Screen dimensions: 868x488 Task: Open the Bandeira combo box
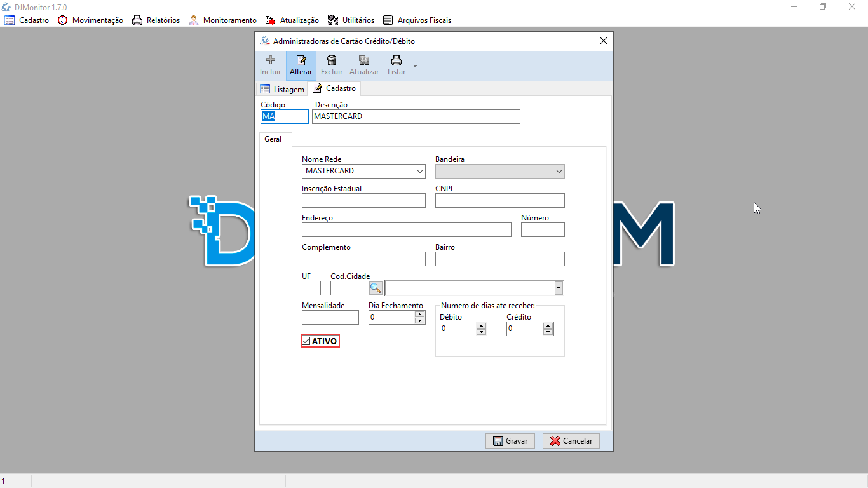pos(559,171)
